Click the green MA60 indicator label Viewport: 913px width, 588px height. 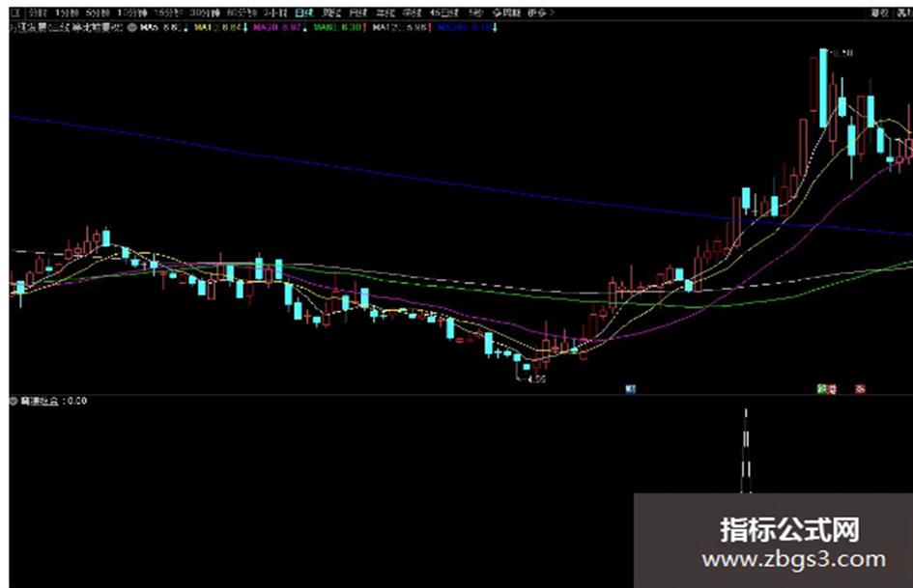339,27
